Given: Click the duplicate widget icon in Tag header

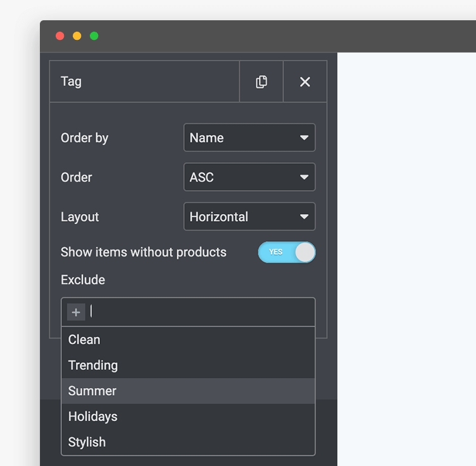Looking at the screenshot, I should pos(261,82).
